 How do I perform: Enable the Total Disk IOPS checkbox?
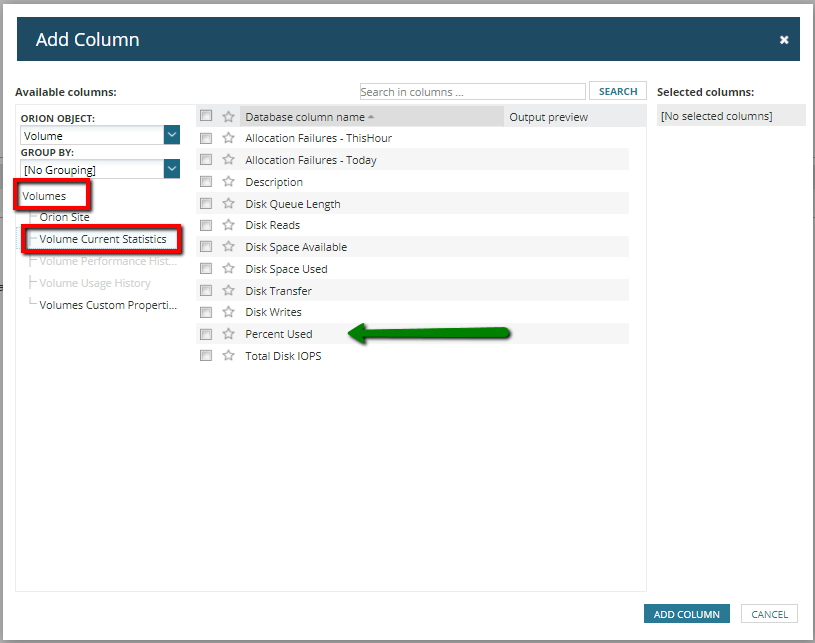[206, 356]
